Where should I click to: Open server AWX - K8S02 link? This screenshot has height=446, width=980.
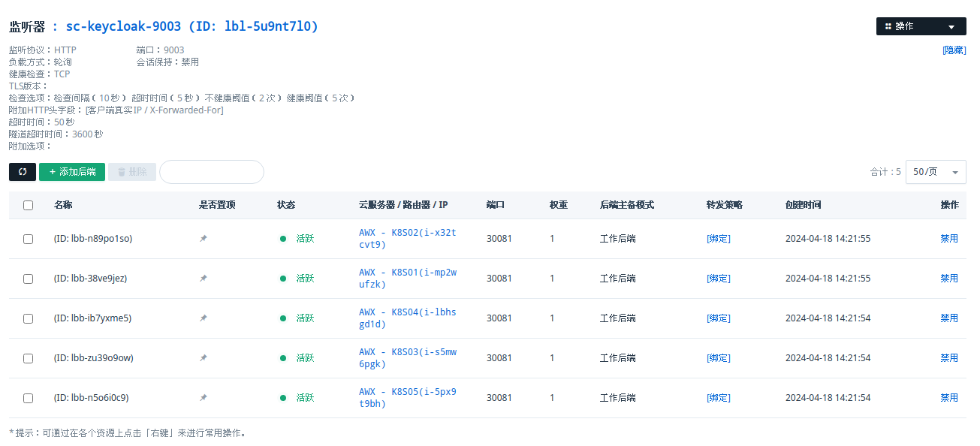coord(407,238)
